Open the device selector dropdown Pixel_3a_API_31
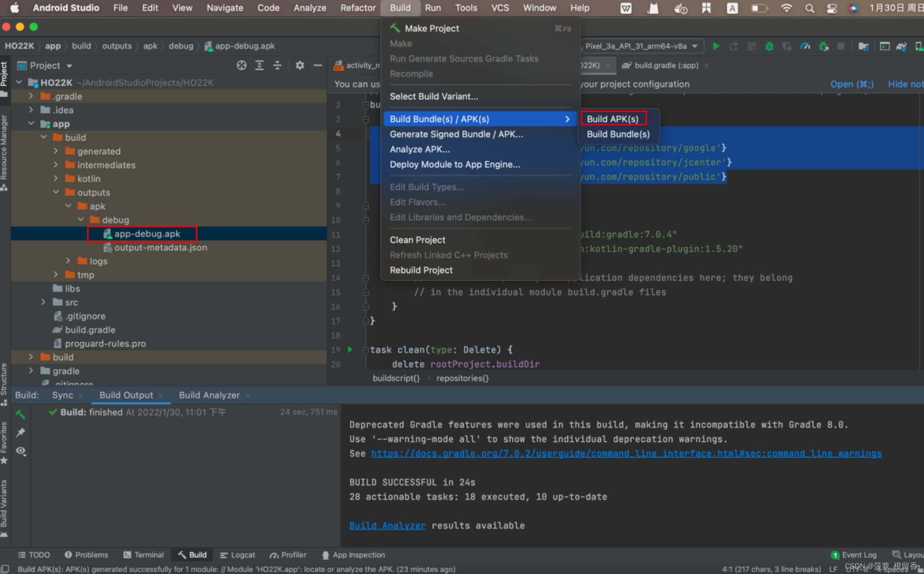 (642, 46)
